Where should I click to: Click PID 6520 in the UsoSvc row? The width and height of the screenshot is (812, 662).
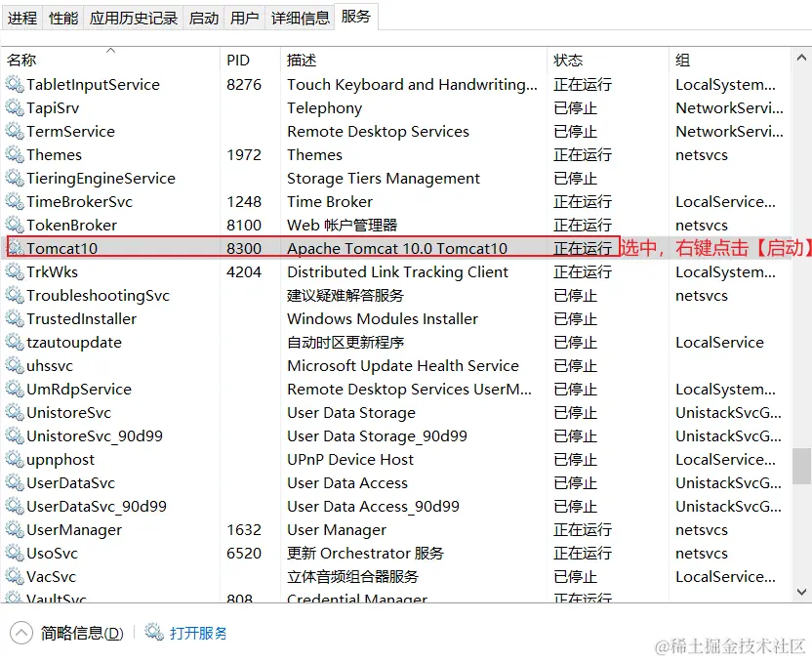(244, 554)
